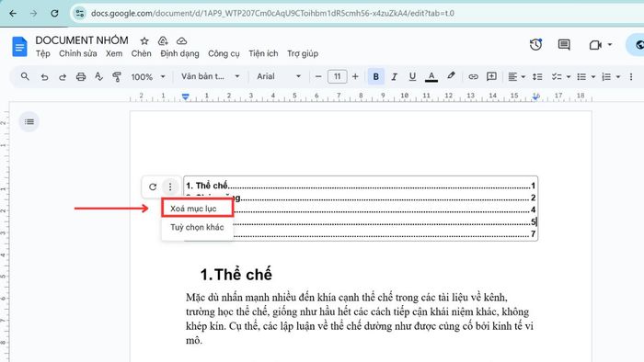644x362 pixels.
Task: Insert a link with the chain icon
Action: pos(473,76)
